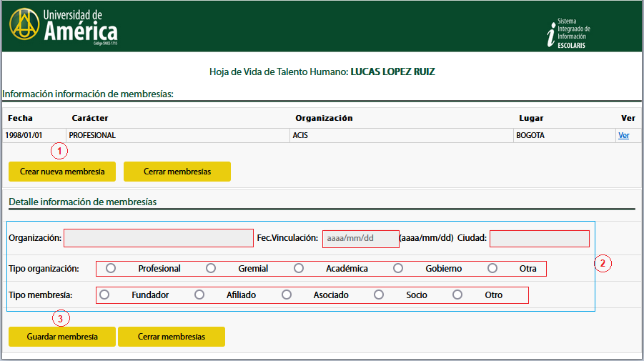Focus the Fec.Vinculación date field
Image resolution: width=644 pixels, height=361 pixels.
pos(361,239)
